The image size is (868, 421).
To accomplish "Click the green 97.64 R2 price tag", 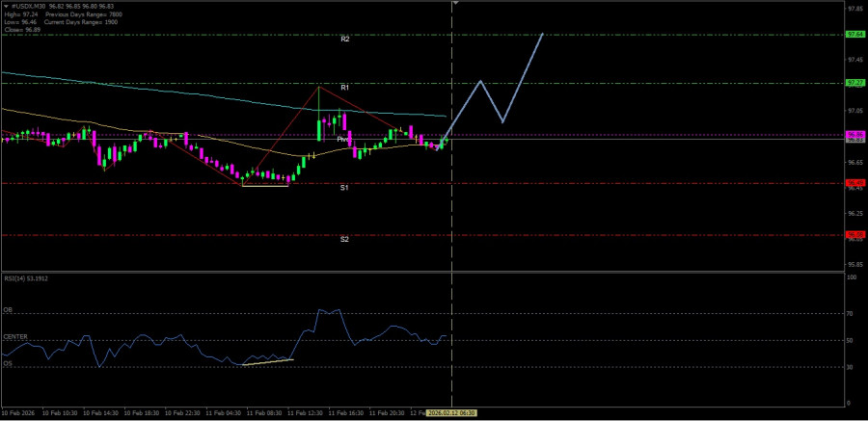I will (854, 34).
